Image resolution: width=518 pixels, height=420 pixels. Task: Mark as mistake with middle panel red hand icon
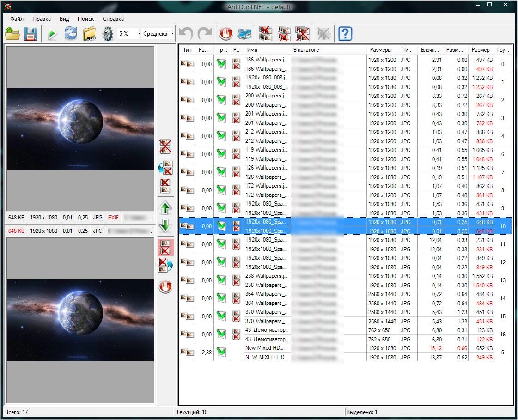pos(165,286)
